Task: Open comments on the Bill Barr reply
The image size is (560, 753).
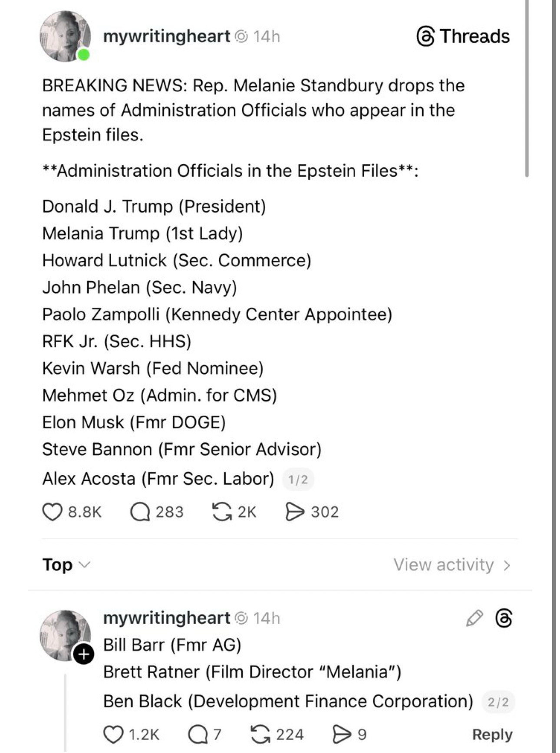Action: click(x=198, y=734)
